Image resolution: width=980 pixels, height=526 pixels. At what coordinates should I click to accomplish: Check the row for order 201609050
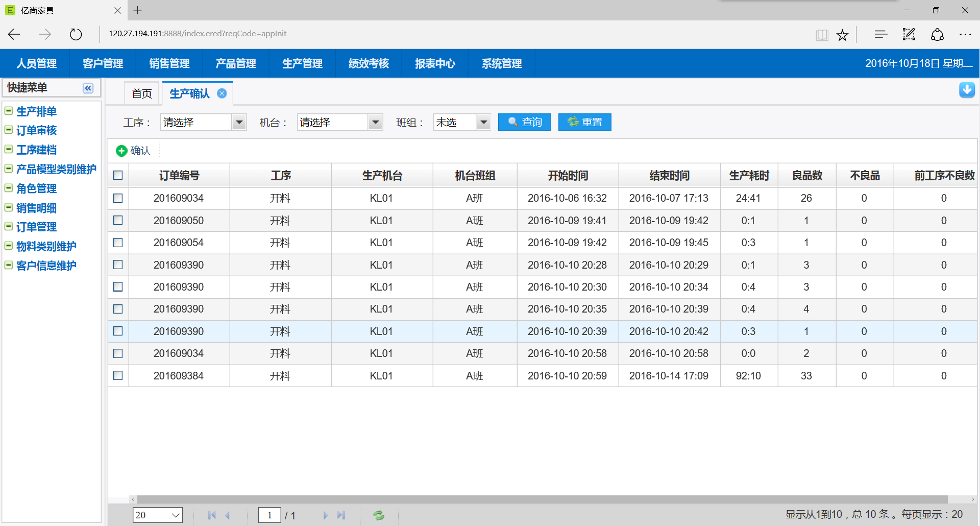tap(118, 220)
